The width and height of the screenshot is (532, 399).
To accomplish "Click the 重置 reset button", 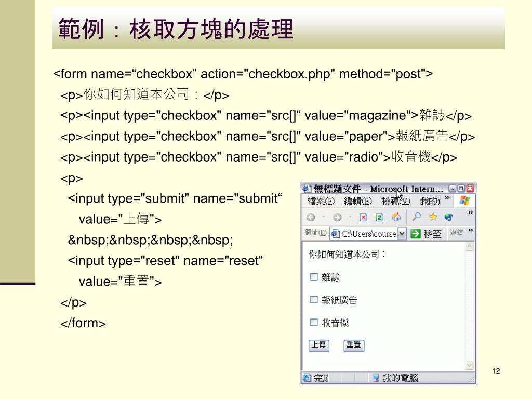I will 354,345.
